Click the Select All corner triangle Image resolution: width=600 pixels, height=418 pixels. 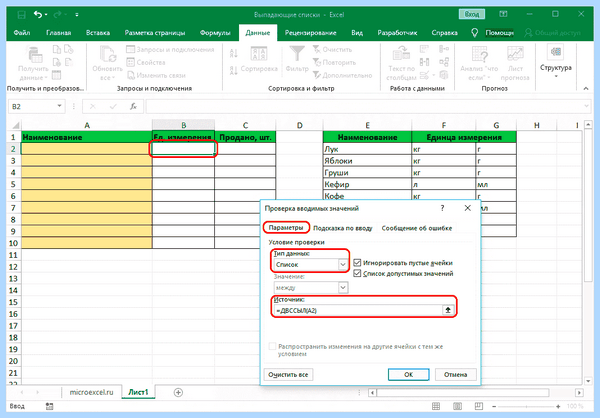[15, 125]
